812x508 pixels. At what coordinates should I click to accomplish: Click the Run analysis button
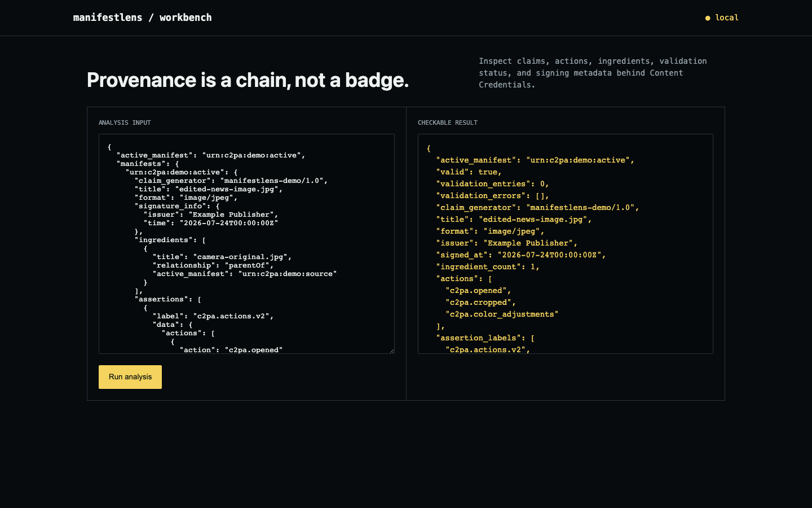point(130,377)
